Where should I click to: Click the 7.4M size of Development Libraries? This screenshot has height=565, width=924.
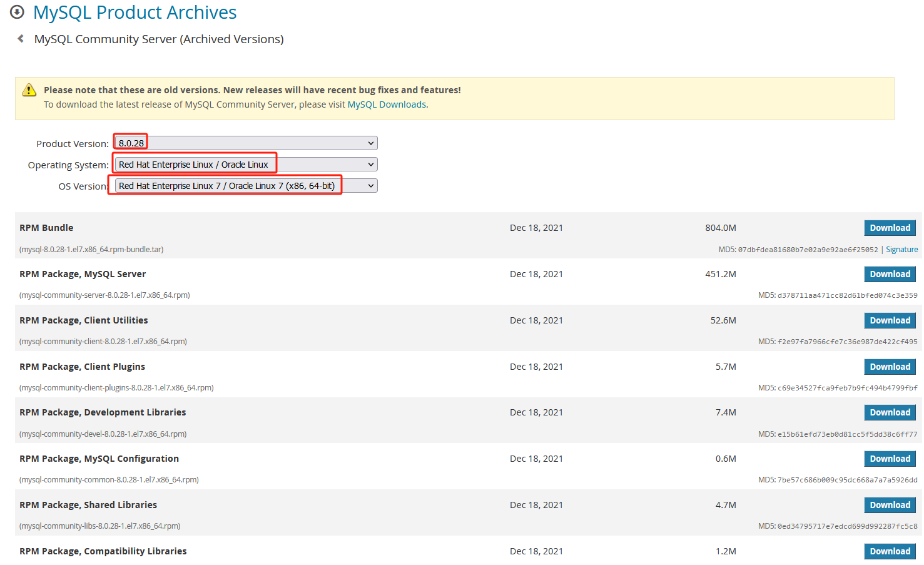pyautogui.click(x=726, y=412)
